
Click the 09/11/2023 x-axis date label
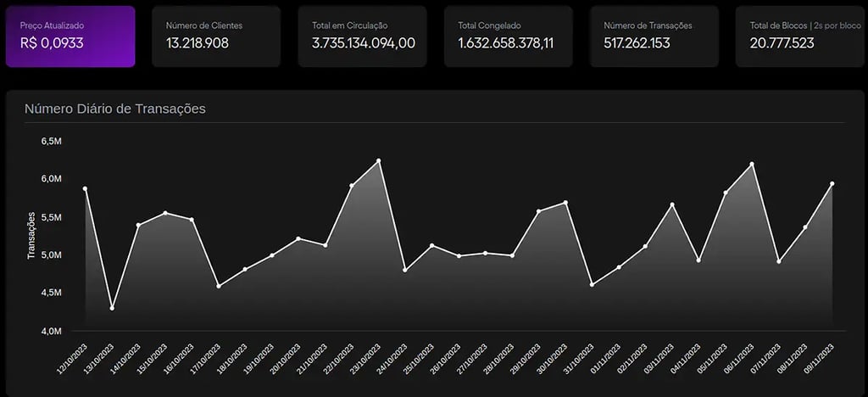click(819, 358)
